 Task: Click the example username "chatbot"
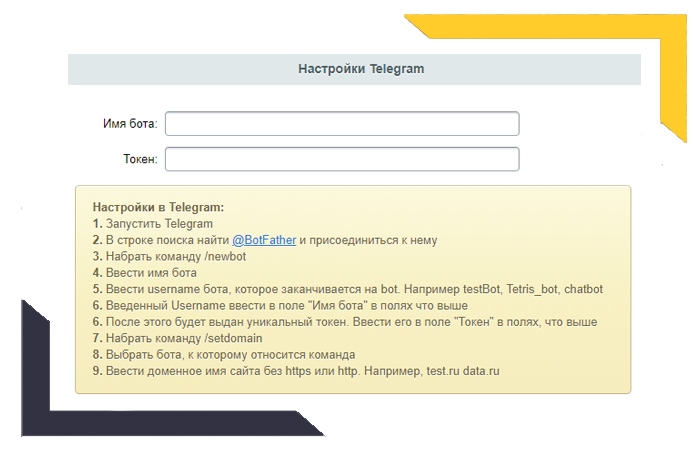pyautogui.click(x=583, y=289)
